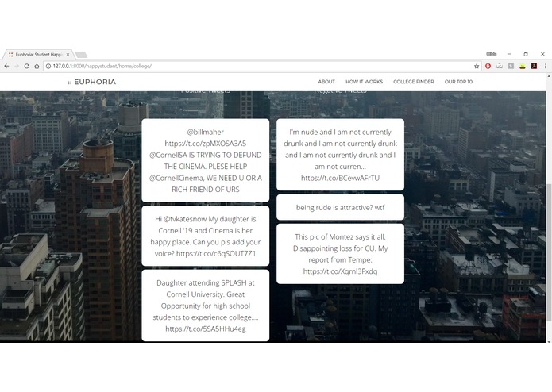Select the 'I'm nude and I am not' tweet

340,155
